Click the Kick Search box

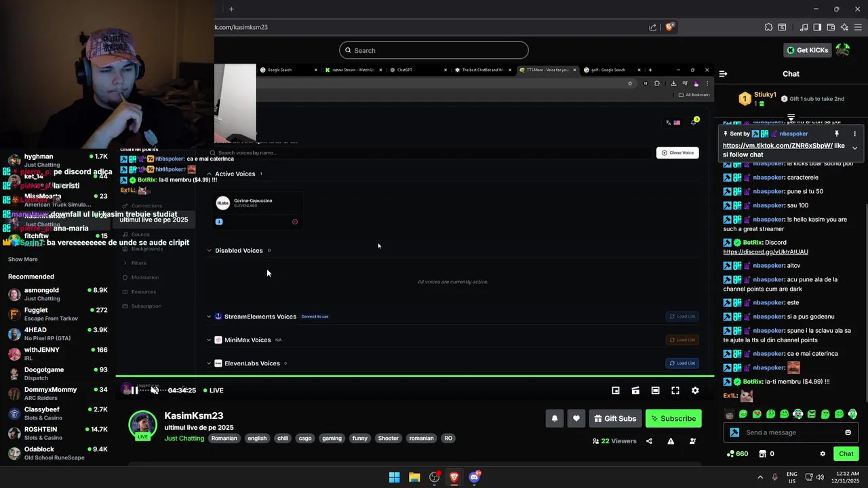[x=434, y=50]
